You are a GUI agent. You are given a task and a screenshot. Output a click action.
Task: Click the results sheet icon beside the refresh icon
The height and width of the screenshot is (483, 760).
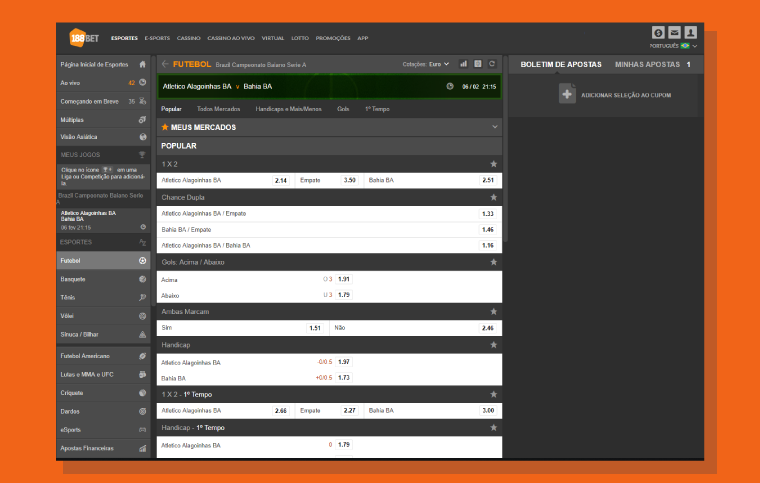[478, 64]
